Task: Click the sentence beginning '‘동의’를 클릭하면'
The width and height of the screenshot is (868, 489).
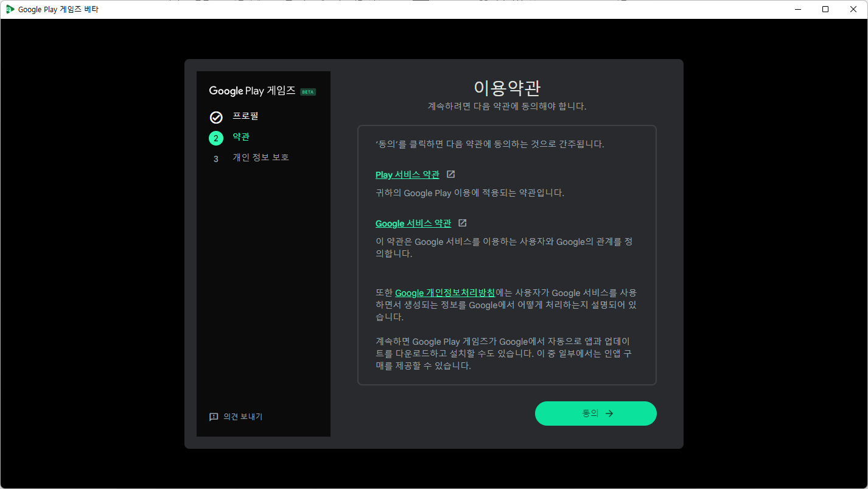Action: tap(489, 145)
